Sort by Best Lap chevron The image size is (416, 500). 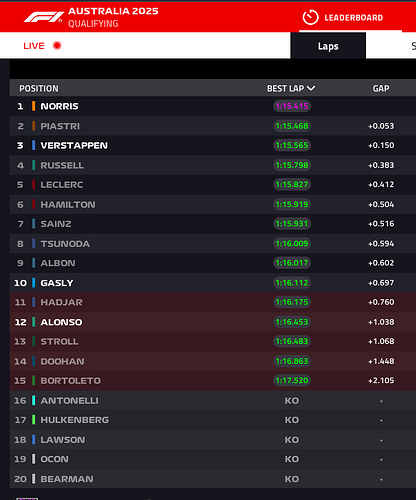[311, 88]
